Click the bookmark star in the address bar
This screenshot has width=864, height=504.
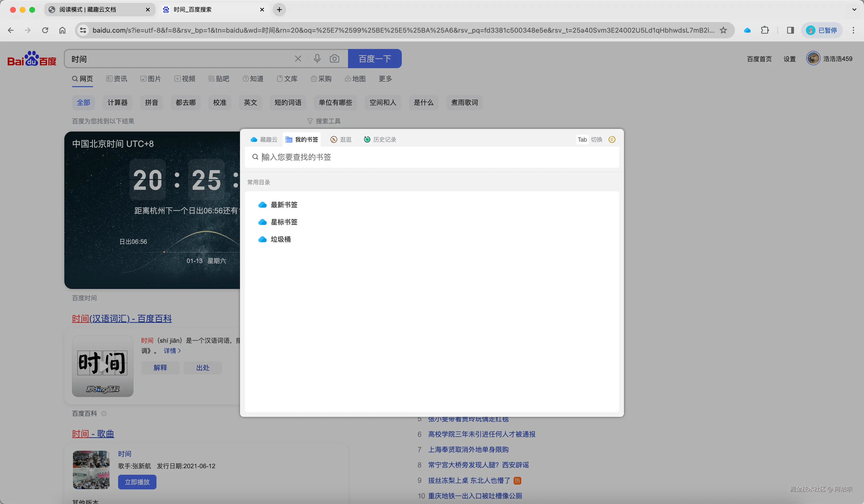723,30
